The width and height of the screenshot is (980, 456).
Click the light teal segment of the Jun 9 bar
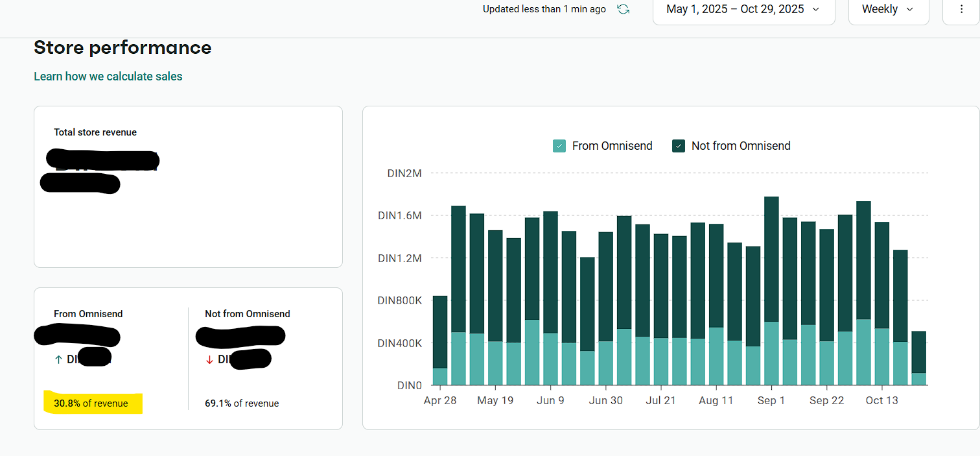point(550,359)
